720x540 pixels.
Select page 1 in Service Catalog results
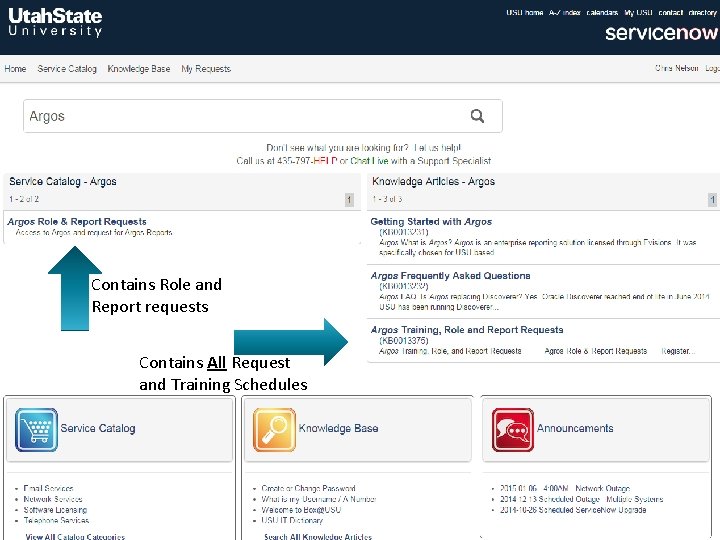click(349, 200)
